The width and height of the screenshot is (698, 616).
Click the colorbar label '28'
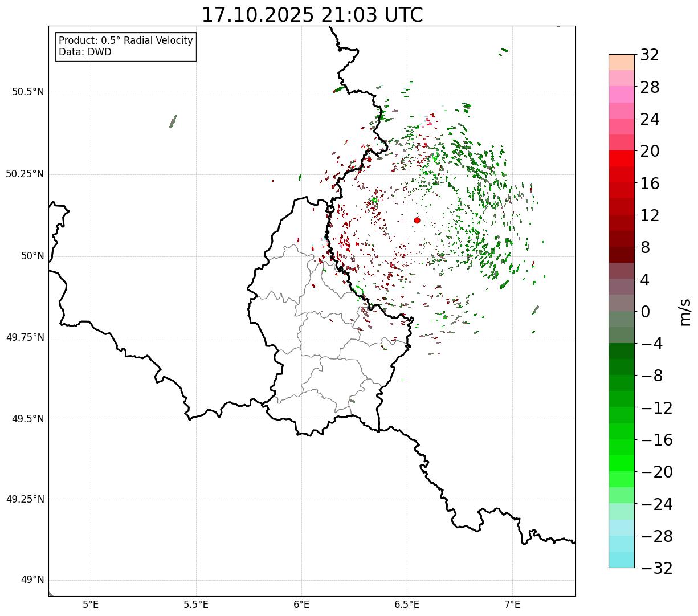[x=650, y=87]
